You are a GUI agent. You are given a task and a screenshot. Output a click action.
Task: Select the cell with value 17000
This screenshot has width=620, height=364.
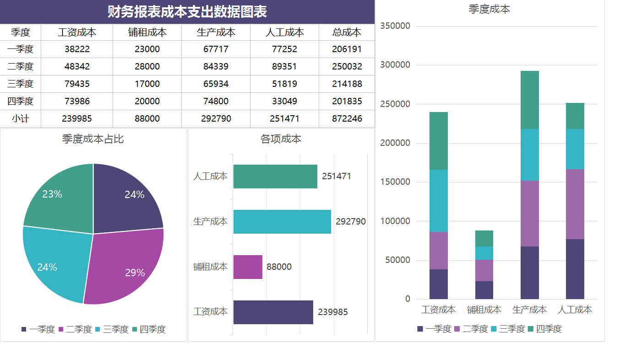point(147,84)
